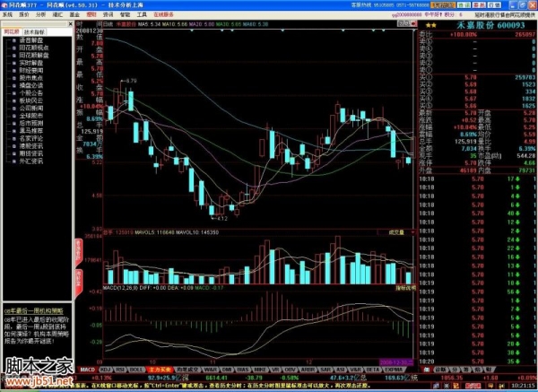Click the red status icon in bottom bar
Screen dimensions: 538x392
click(473, 386)
